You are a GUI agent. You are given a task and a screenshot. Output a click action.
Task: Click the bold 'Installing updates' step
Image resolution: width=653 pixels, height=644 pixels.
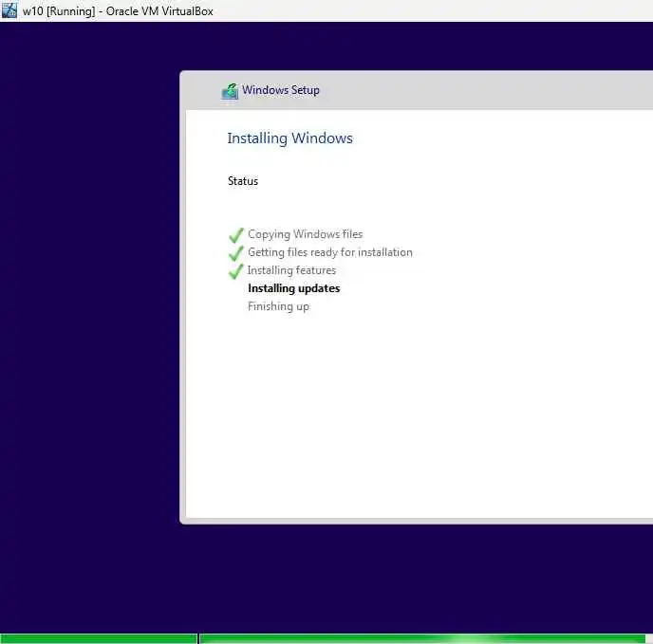(294, 288)
